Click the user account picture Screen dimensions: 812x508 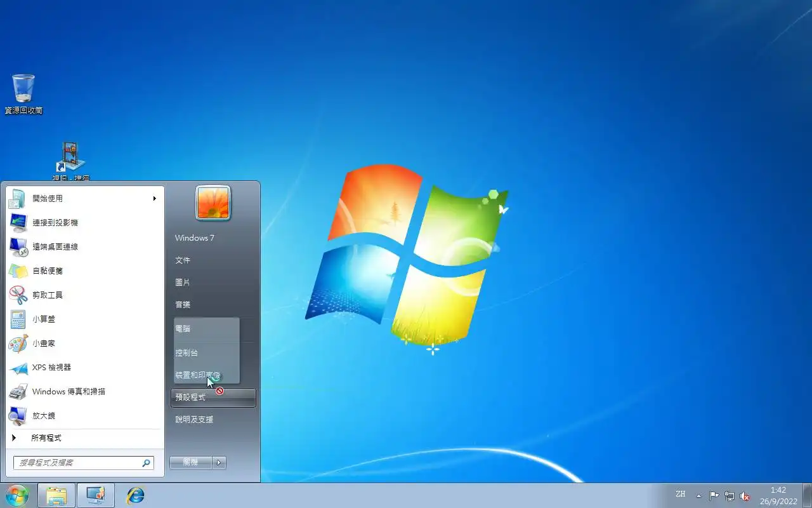pos(213,203)
